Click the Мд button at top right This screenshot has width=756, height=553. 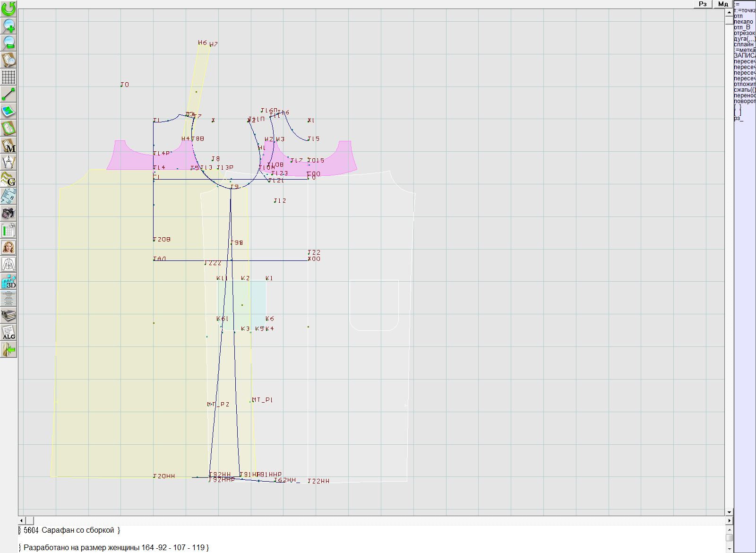pyautogui.click(x=722, y=4)
